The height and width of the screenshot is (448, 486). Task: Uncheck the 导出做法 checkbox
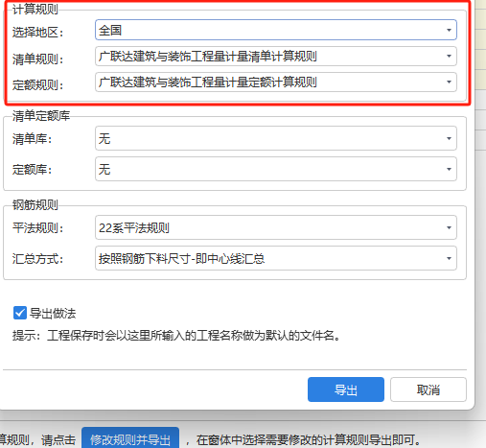(20, 313)
